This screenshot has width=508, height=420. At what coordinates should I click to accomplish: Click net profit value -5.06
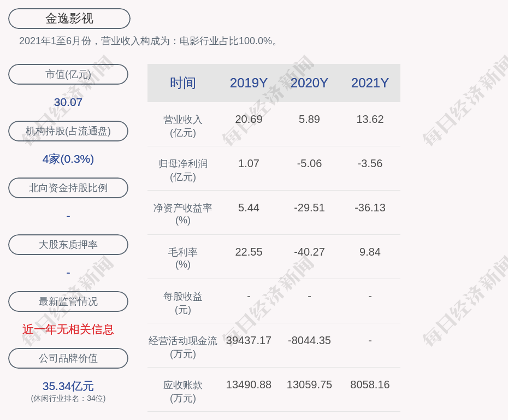pos(309,163)
